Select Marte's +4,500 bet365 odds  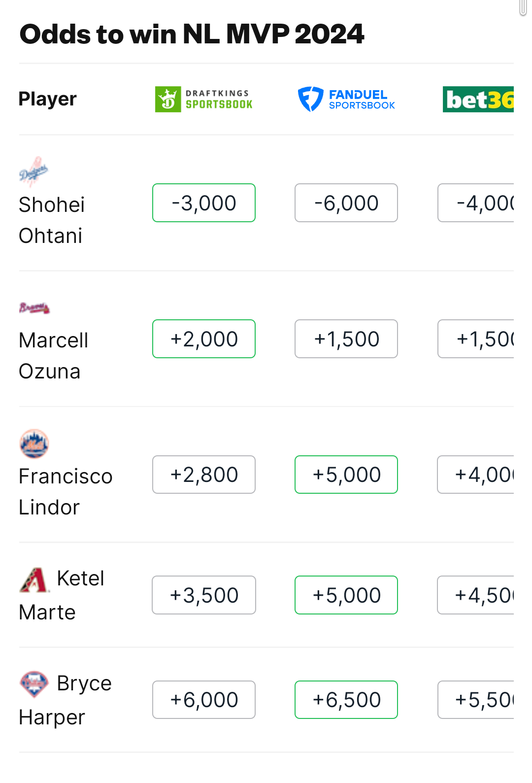click(x=476, y=595)
